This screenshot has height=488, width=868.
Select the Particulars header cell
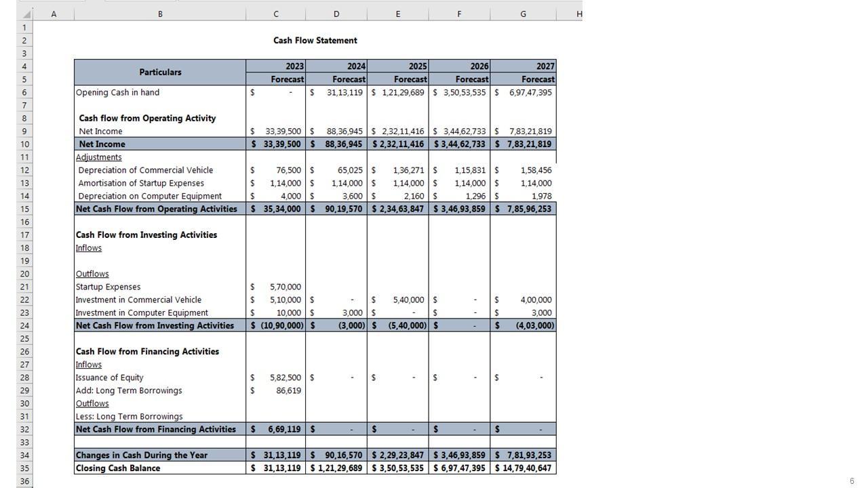click(x=160, y=73)
